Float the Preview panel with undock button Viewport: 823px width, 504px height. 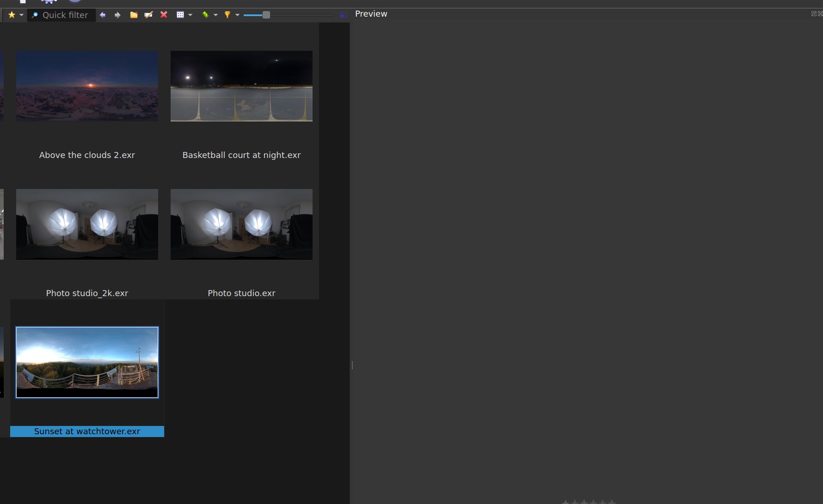click(x=814, y=14)
